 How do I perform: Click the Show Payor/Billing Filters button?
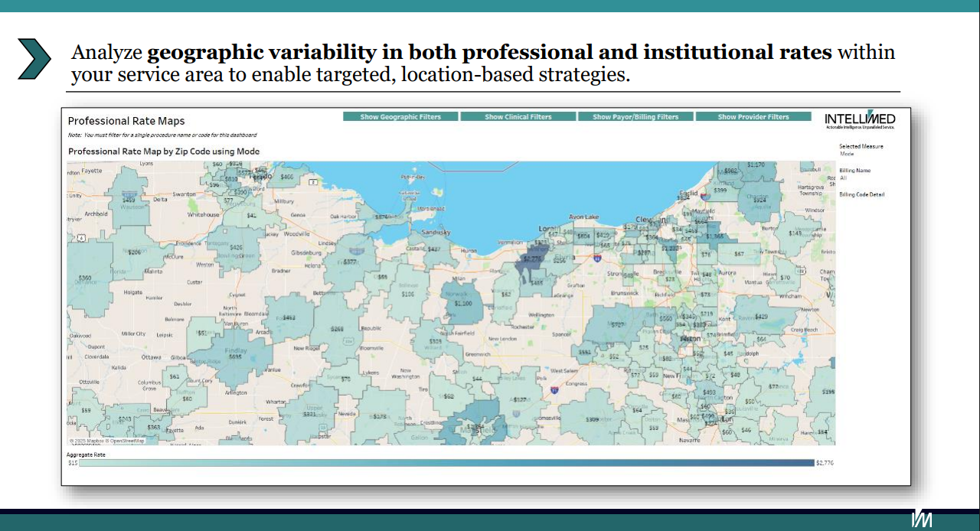point(635,116)
